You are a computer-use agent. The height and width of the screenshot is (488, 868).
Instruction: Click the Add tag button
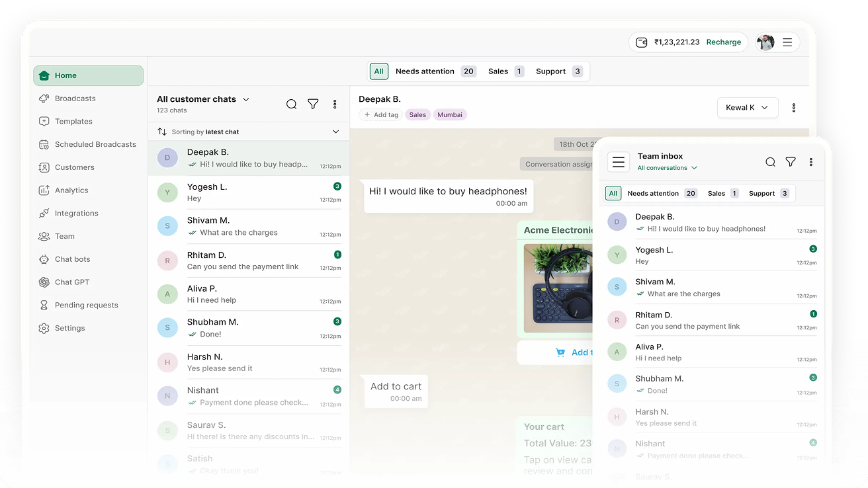pos(381,115)
